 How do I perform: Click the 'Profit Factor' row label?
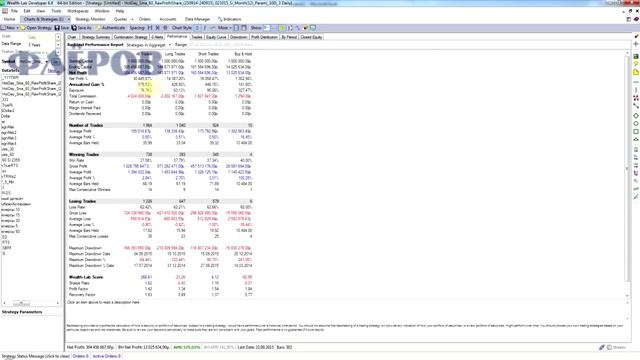[x=79, y=289]
